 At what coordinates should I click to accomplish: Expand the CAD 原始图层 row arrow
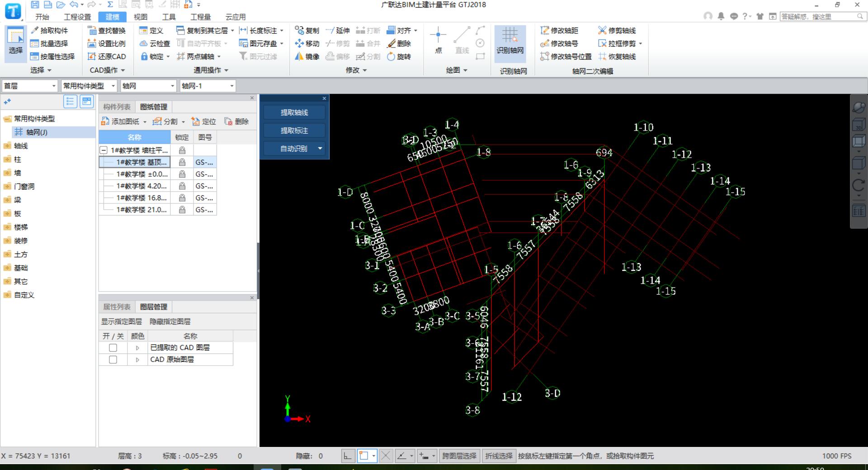point(137,360)
